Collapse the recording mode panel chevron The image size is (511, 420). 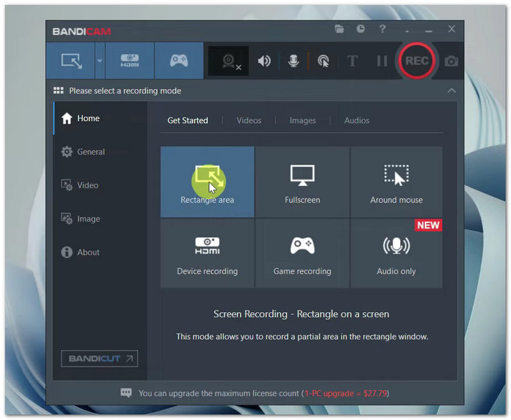pos(451,90)
